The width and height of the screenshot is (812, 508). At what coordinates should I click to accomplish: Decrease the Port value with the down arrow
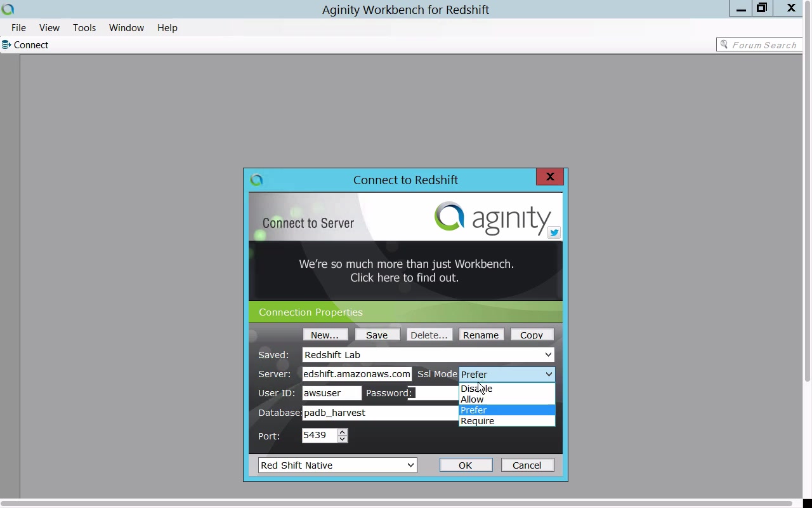tap(343, 439)
